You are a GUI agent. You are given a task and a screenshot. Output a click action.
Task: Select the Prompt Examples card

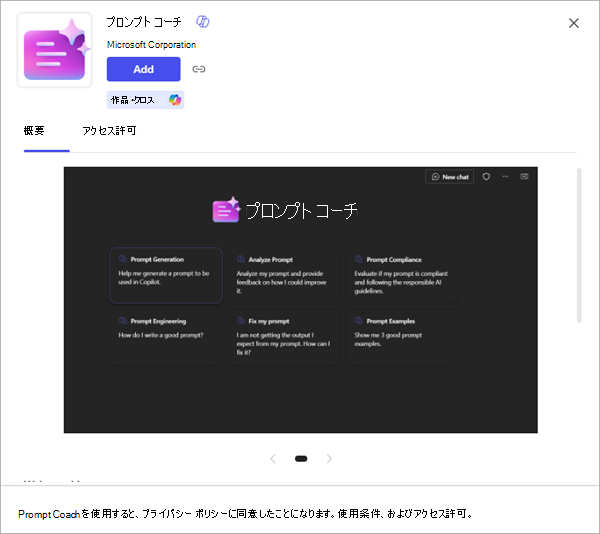(402, 337)
